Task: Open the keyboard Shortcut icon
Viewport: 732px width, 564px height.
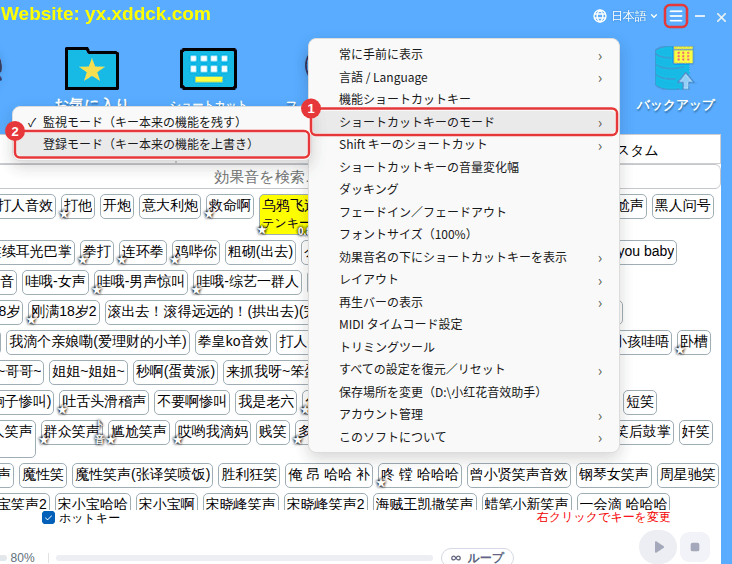Action: pos(208,69)
